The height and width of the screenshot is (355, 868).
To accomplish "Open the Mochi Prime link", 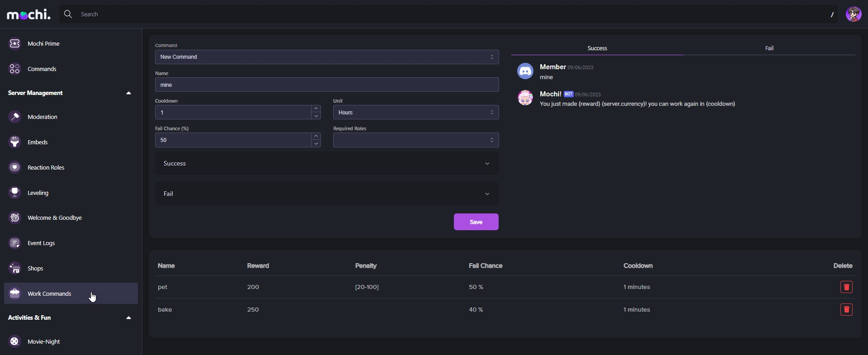I will pyautogui.click(x=43, y=43).
